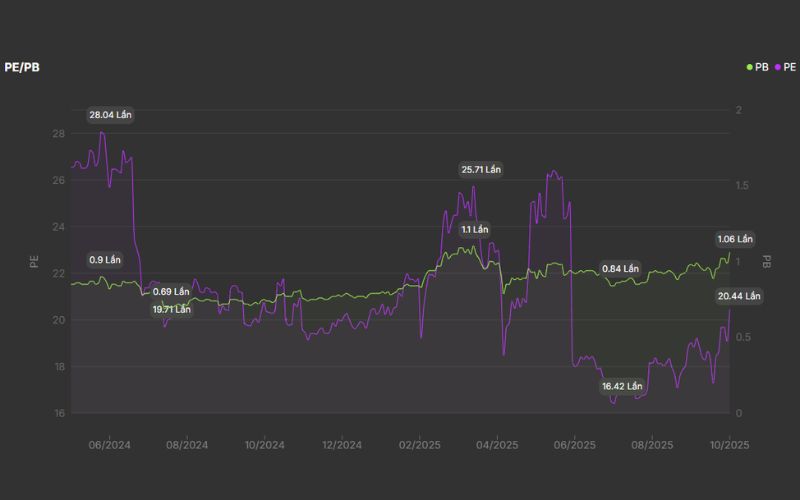Select the 0.69 Lần PB label
800x500 pixels.
[170, 292]
